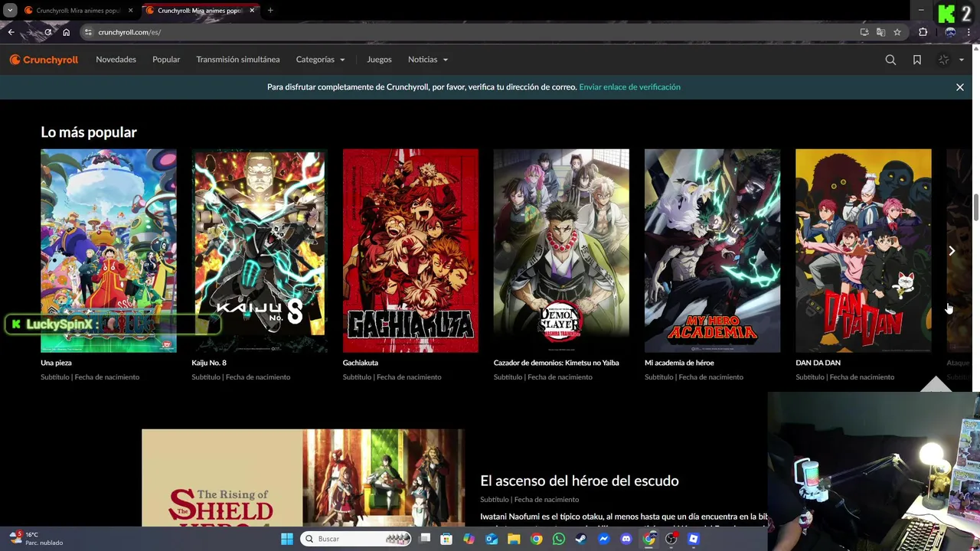Open The Rising of the Shield Hero banner image
The height and width of the screenshot is (551, 980).
click(x=302, y=478)
